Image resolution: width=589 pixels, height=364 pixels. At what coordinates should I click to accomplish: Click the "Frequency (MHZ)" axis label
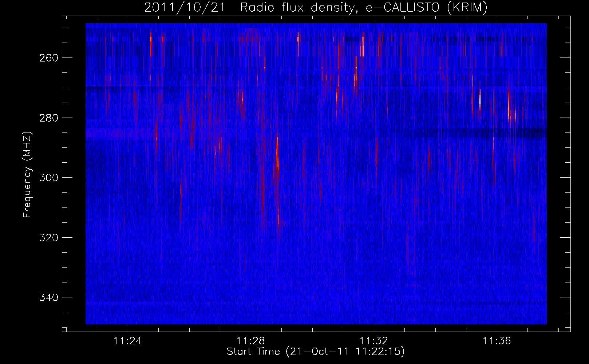(x=27, y=175)
